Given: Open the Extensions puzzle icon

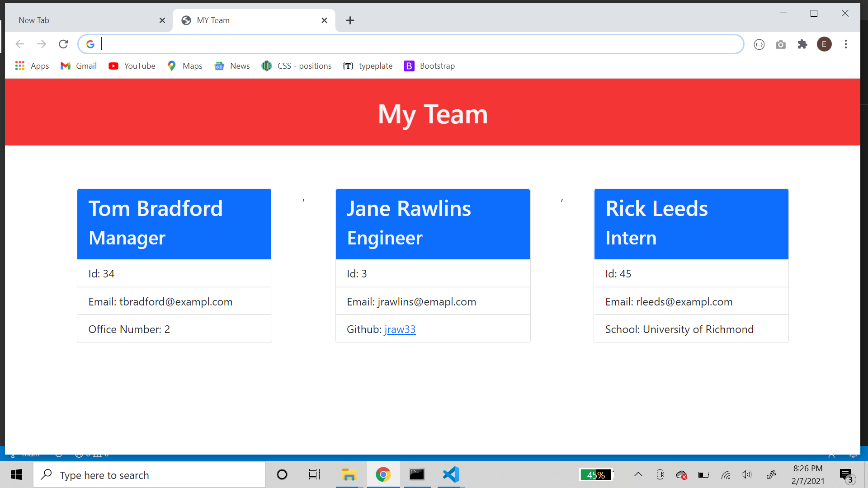Looking at the screenshot, I should [802, 44].
